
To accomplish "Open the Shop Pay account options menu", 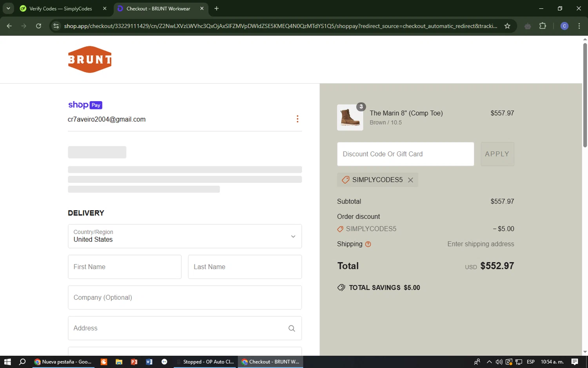I will click(x=298, y=119).
